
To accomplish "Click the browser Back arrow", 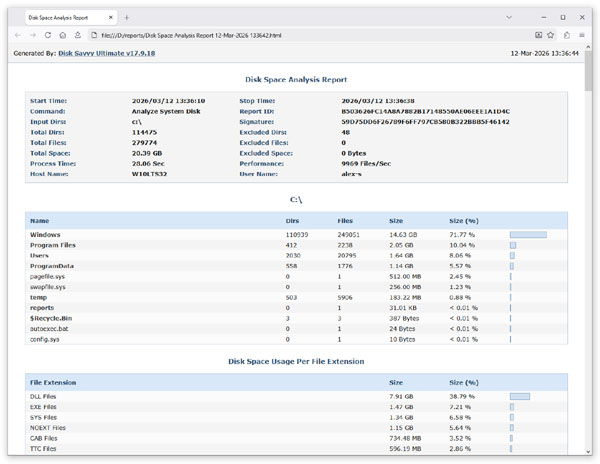I will (x=18, y=35).
